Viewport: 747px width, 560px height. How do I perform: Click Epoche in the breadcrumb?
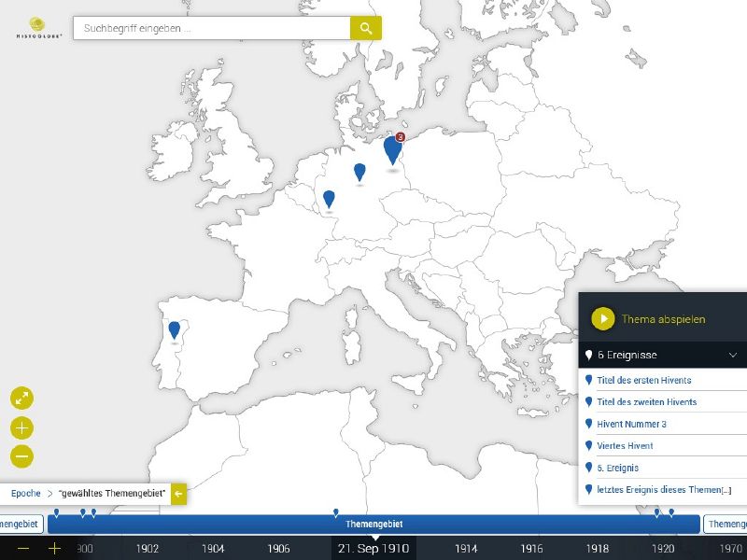26,494
